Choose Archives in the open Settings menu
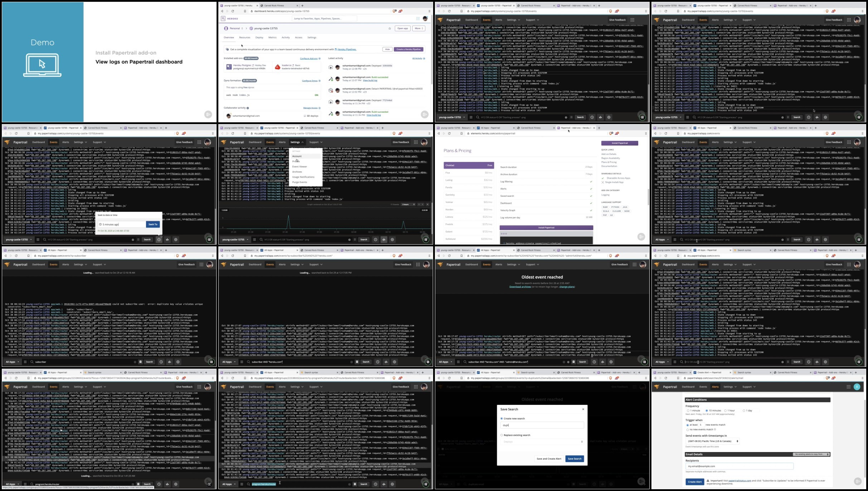This screenshot has height=491, width=868. click(x=297, y=172)
